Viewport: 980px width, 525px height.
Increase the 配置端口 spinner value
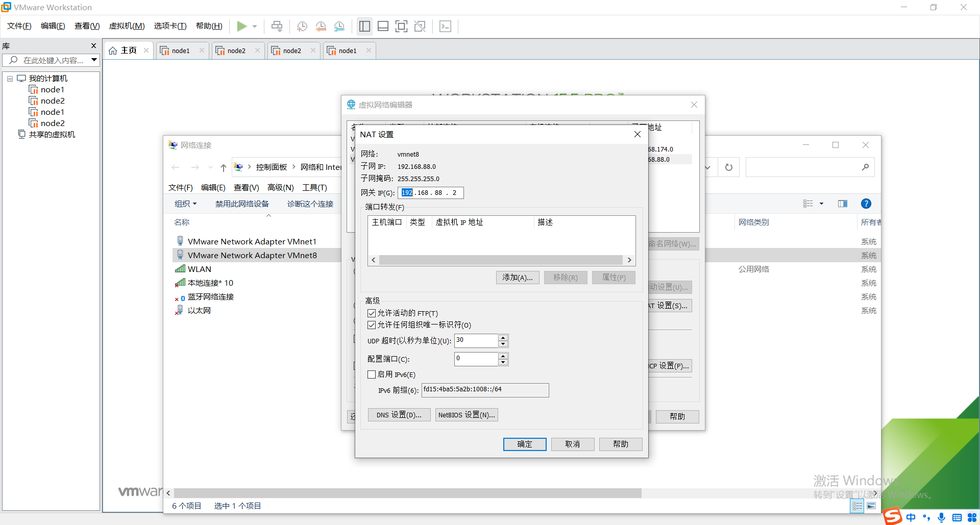(x=503, y=356)
